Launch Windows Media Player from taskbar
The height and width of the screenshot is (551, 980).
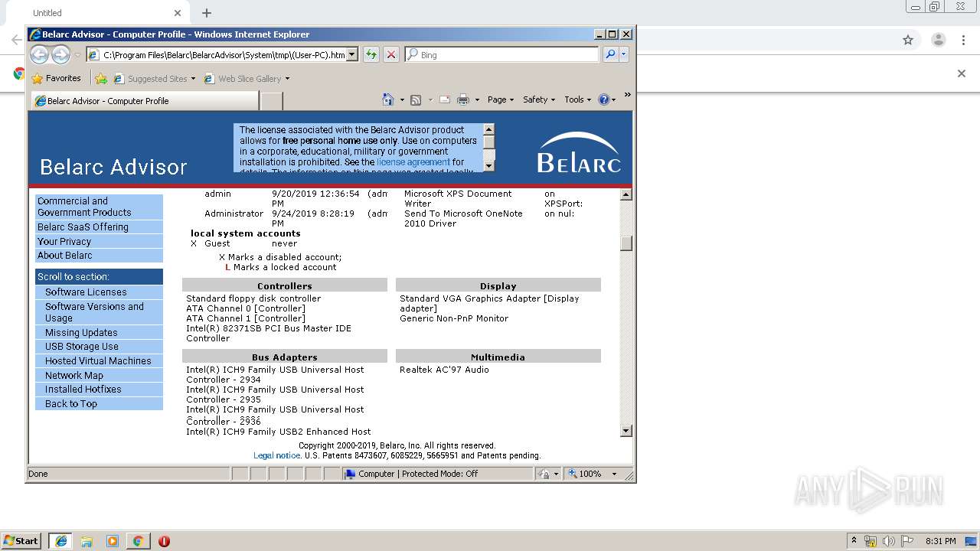pos(113,541)
